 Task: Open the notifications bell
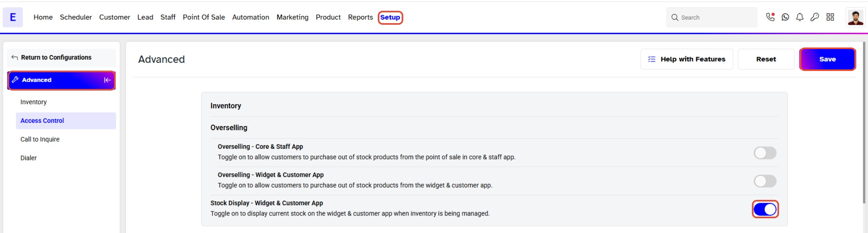[x=800, y=17]
